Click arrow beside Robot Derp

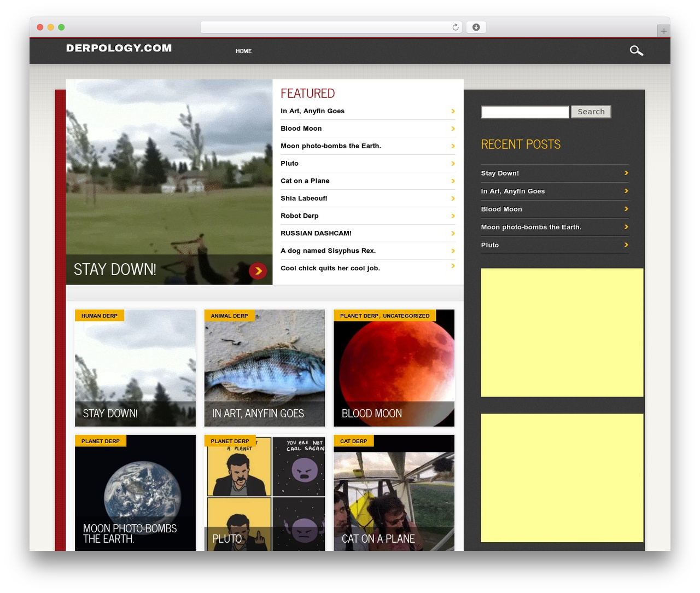pos(453,216)
